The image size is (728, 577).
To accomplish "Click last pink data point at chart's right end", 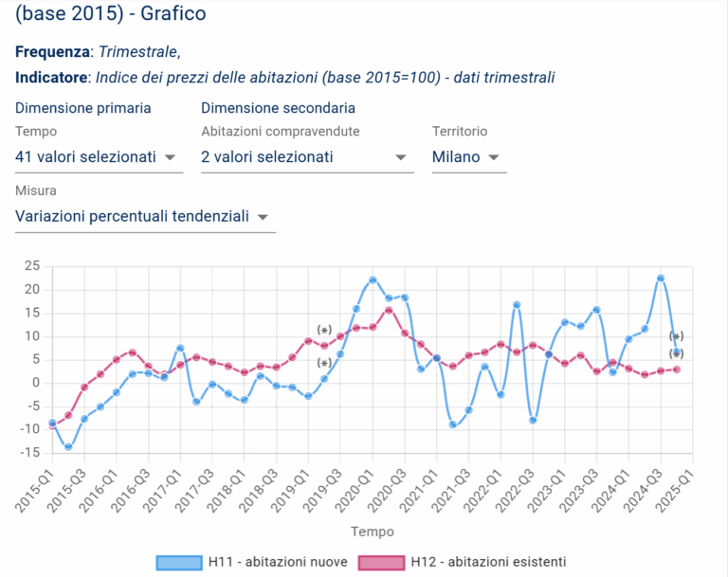I will (677, 370).
